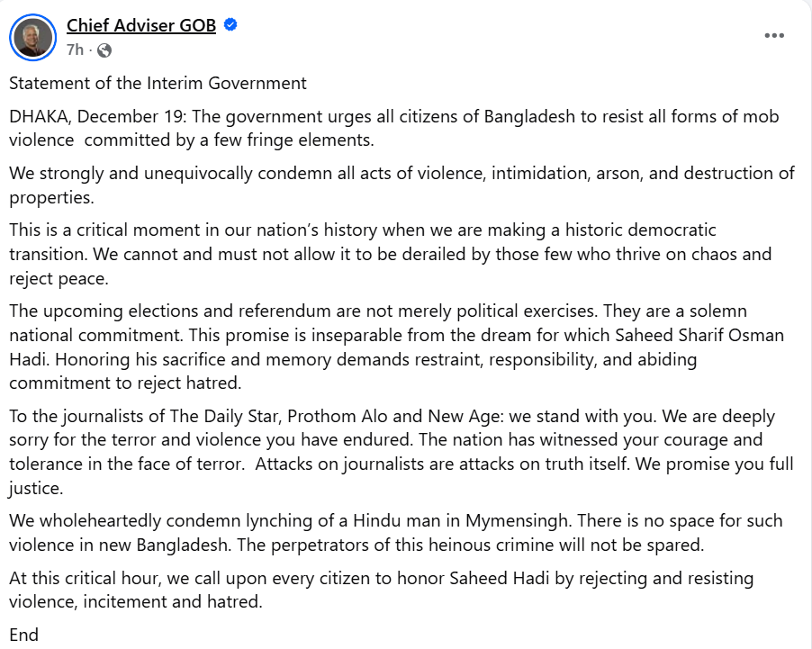Click the paragraph starting "We wholeheartedly condemn"
This screenshot has height=649, width=812.
395,532
